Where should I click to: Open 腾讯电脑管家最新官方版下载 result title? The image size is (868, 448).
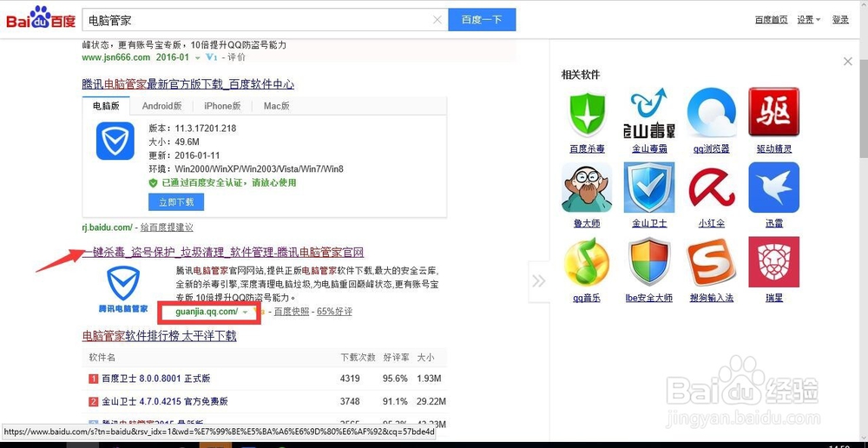(188, 85)
